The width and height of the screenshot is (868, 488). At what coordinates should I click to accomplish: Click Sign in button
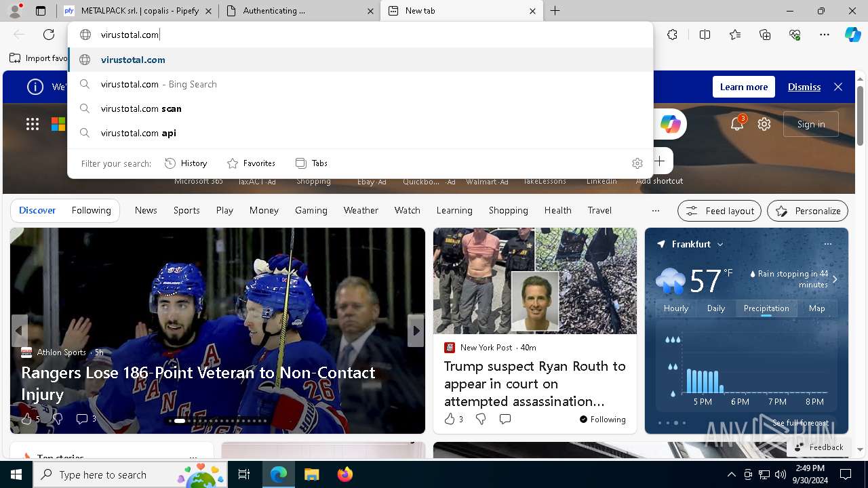click(x=811, y=124)
